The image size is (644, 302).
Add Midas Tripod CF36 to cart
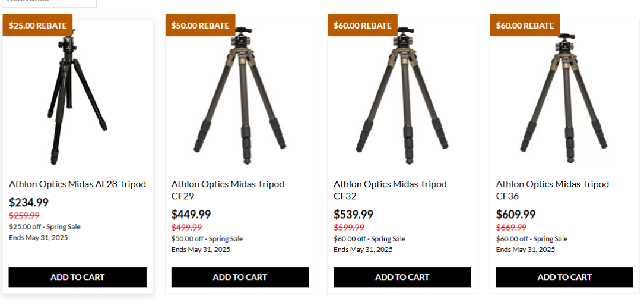point(564,277)
